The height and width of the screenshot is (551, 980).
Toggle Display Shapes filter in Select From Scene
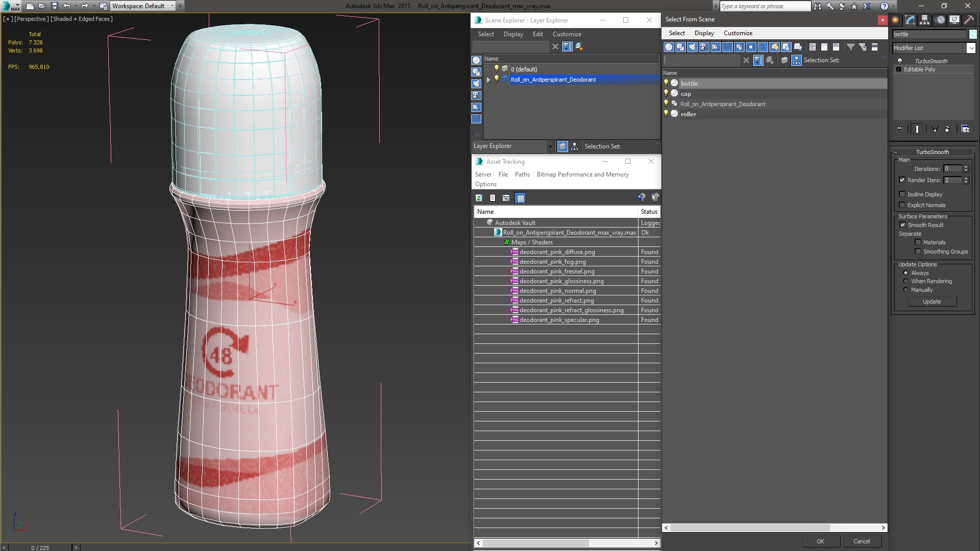[680, 47]
